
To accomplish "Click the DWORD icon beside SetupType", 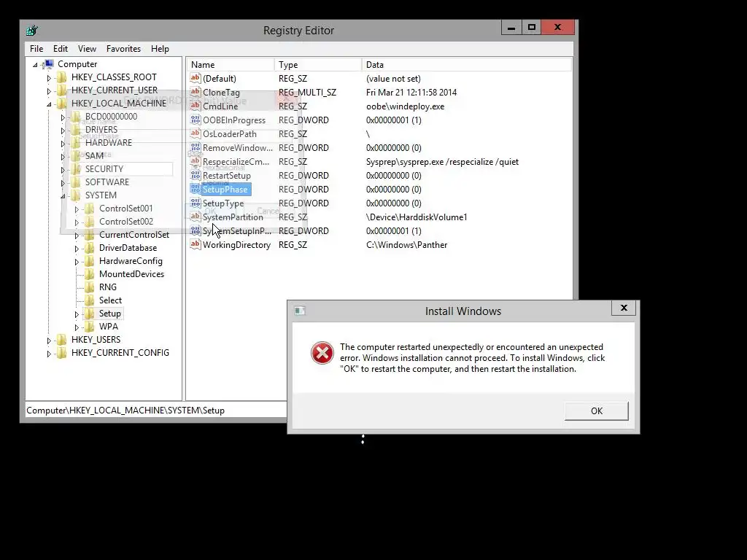I will 196,203.
